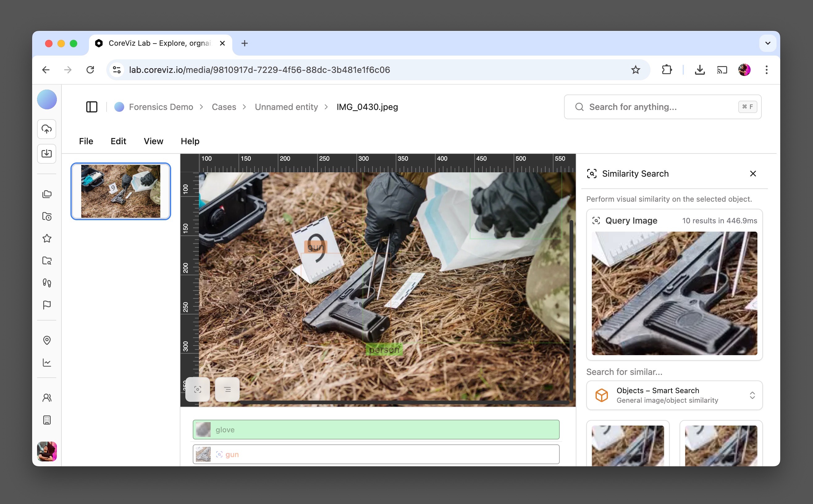Image resolution: width=813 pixels, height=504 pixels.
Task: Click the cloud upload icon in sidebar
Action: (47, 129)
